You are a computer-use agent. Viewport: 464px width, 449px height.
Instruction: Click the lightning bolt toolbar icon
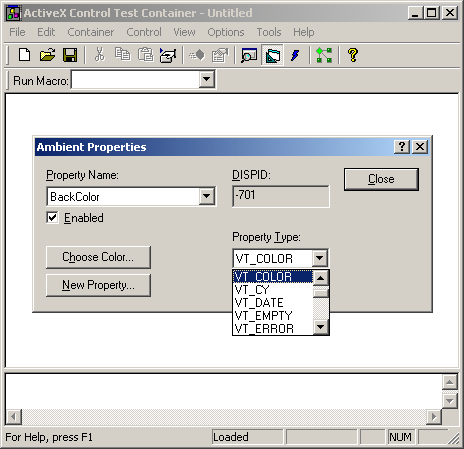coord(295,55)
